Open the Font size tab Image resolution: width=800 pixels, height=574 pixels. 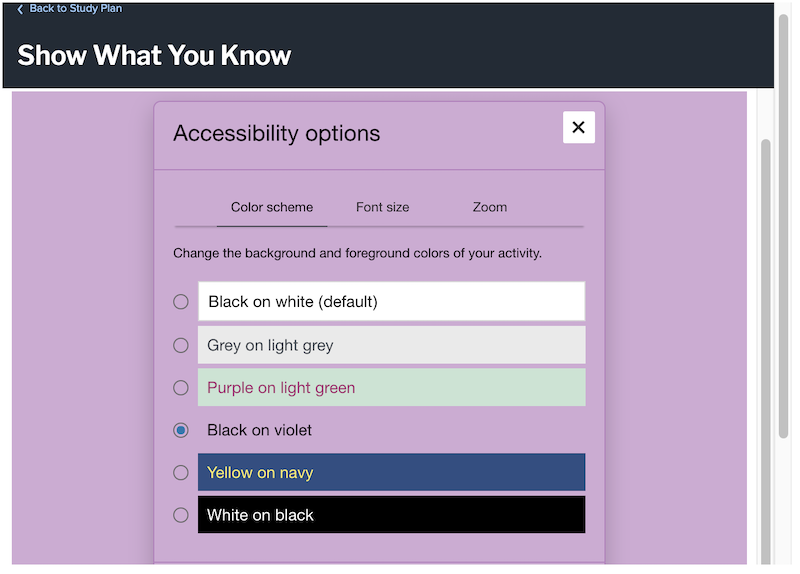(382, 207)
